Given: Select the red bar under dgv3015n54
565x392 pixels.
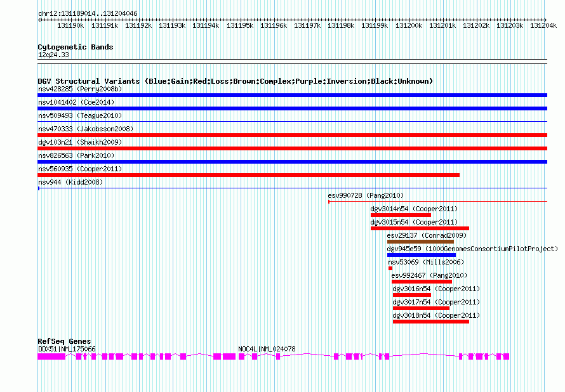Looking at the screenshot, I should click(420, 228).
